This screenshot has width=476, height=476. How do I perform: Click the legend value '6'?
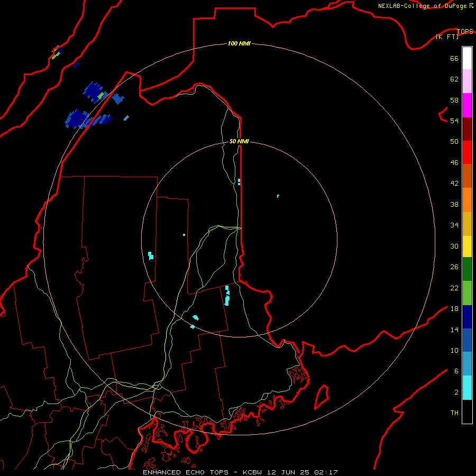click(x=456, y=371)
